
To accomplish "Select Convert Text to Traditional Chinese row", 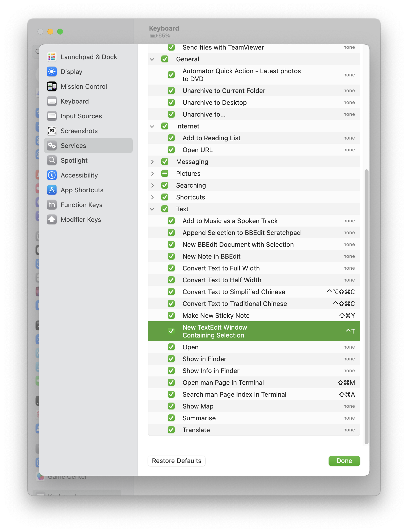I will 254,304.
